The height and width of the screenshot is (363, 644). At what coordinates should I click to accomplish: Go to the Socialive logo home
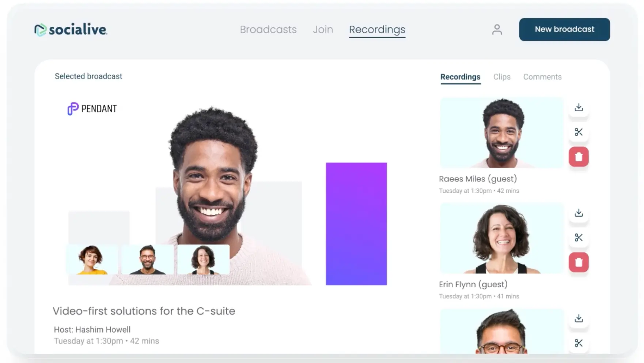click(71, 30)
